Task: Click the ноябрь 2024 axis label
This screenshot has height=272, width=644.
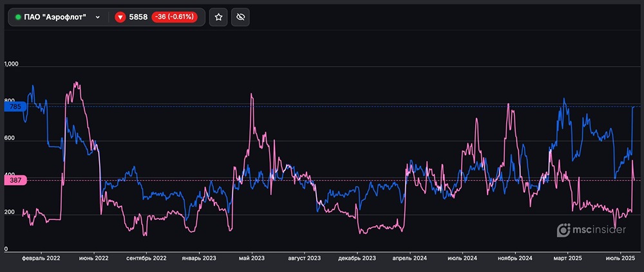Action: click(515, 258)
